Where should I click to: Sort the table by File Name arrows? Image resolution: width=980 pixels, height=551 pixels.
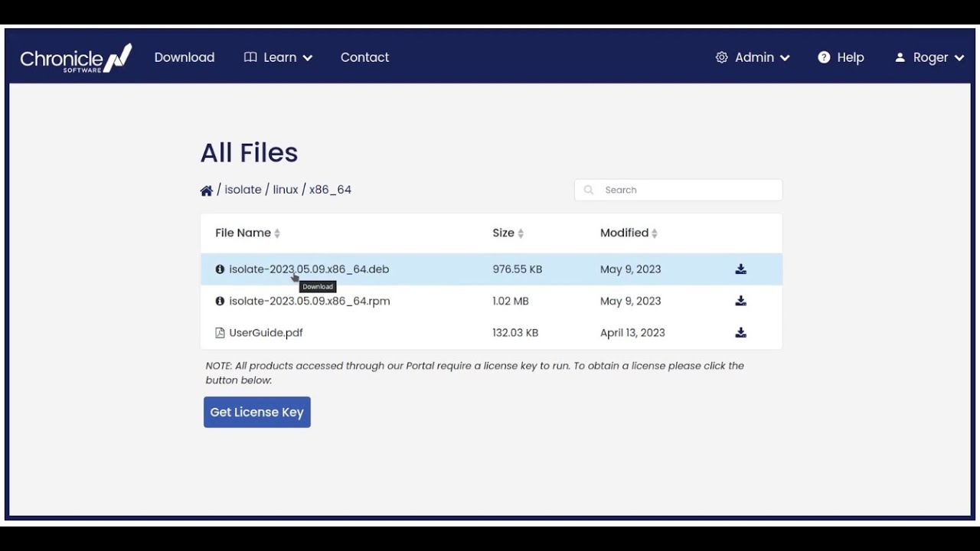pos(277,233)
